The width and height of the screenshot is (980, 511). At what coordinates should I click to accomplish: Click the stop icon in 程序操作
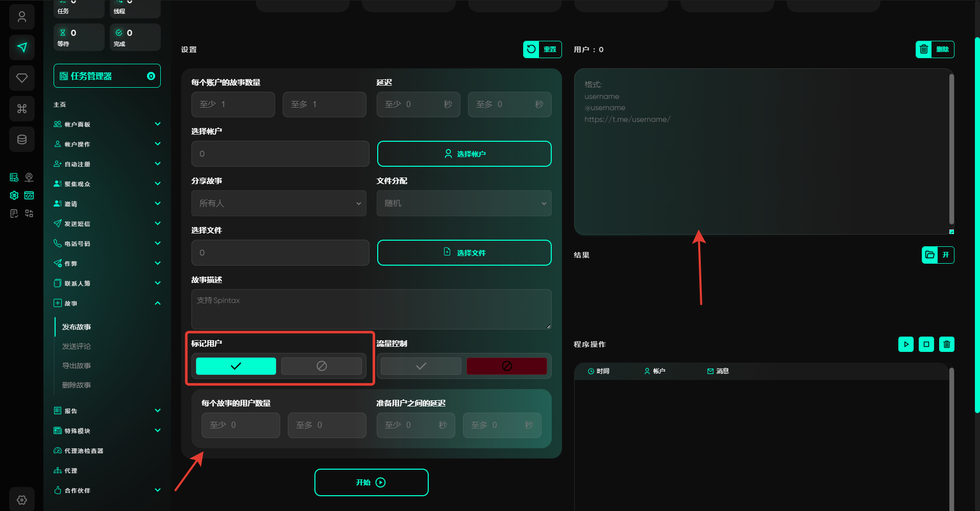(x=926, y=344)
